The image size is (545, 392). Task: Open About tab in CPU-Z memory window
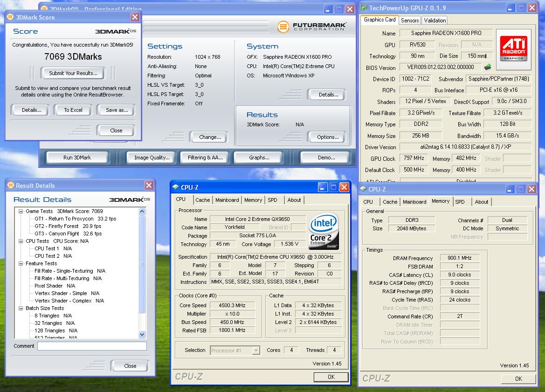point(482,201)
